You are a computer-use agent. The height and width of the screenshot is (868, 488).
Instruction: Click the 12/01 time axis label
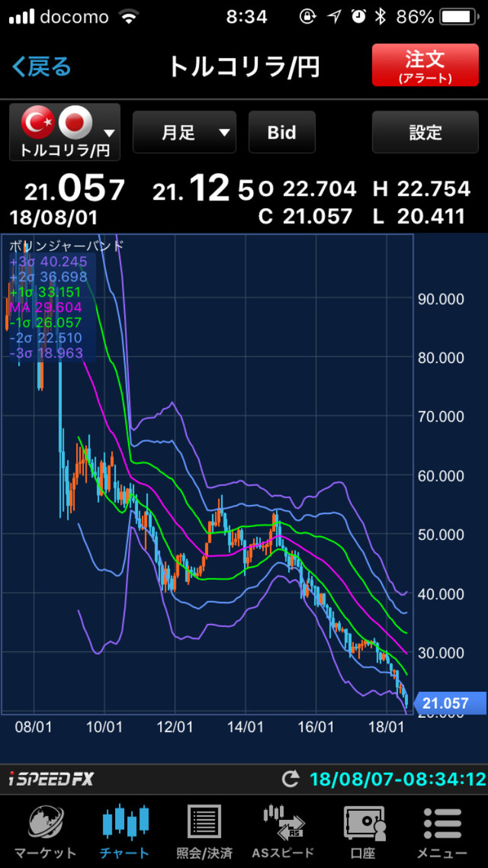point(175,726)
